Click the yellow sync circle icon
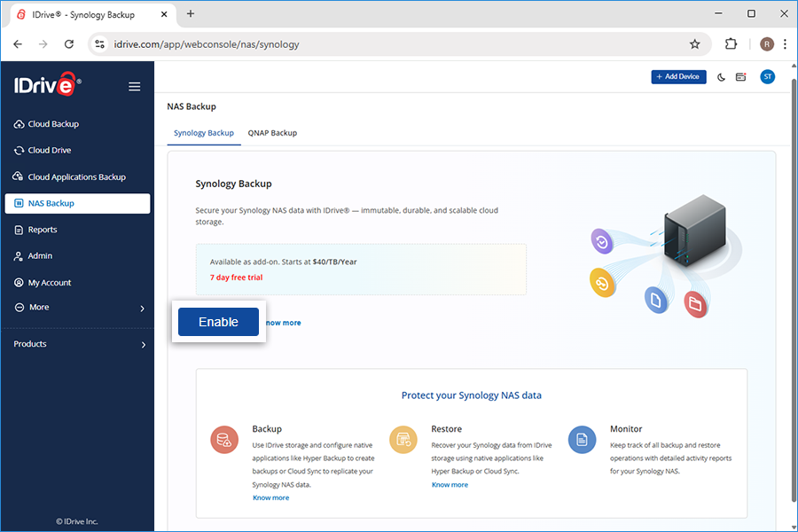Viewport: 798px width, 532px height. pyautogui.click(x=602, y=283)
